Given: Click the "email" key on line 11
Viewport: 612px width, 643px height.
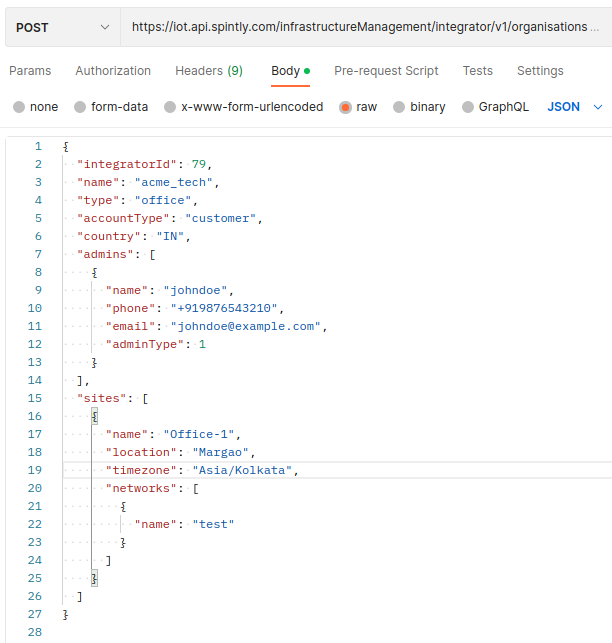Looking at the screenshot, I should (130, 327).
